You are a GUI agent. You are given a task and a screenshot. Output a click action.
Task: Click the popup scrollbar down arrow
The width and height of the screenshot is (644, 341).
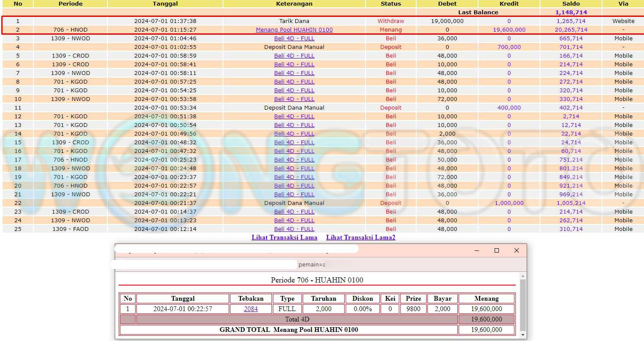pyautogui.click(x=523, y=335)
